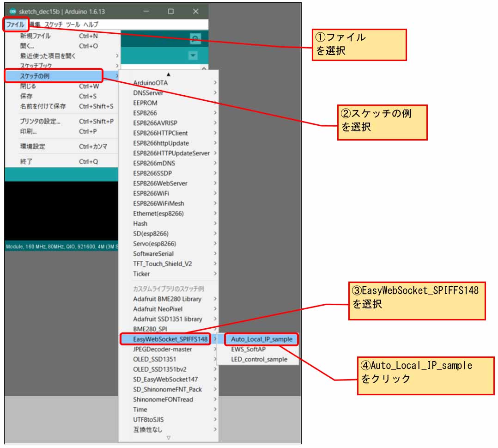
Task: Maximize the Arduino window
Action: coord(171,12)
